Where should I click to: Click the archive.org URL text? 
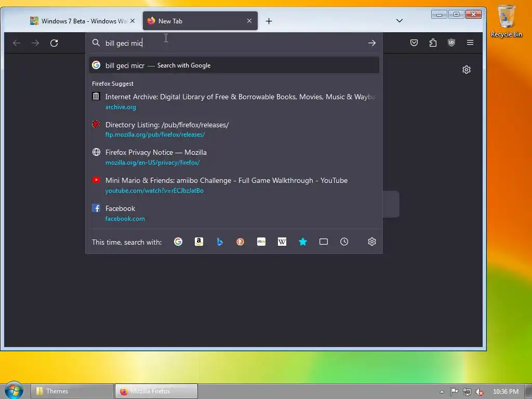121,107
